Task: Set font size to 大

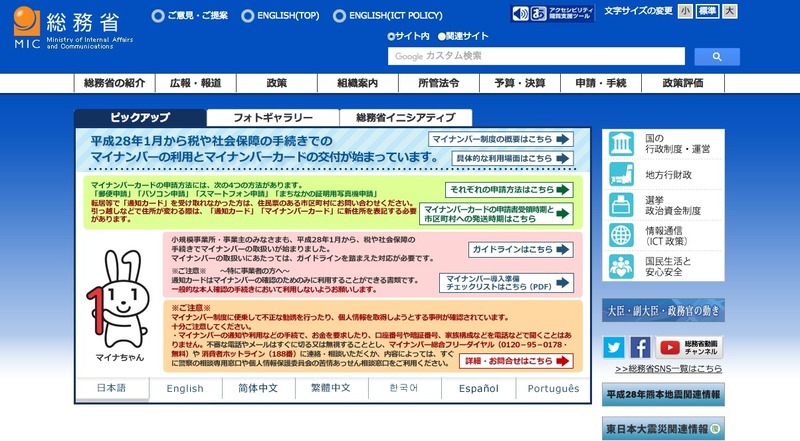Action: coord(731,11)
